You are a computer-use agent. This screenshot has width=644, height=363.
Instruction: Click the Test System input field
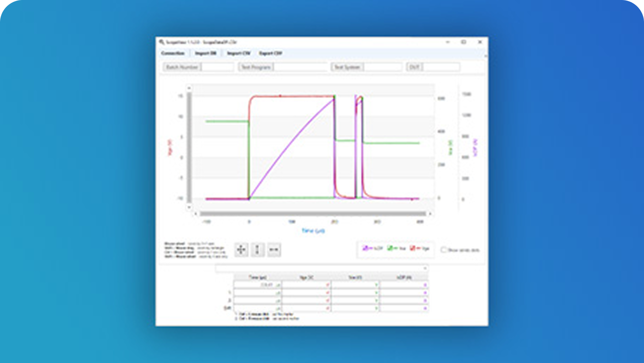click(383, 67)
